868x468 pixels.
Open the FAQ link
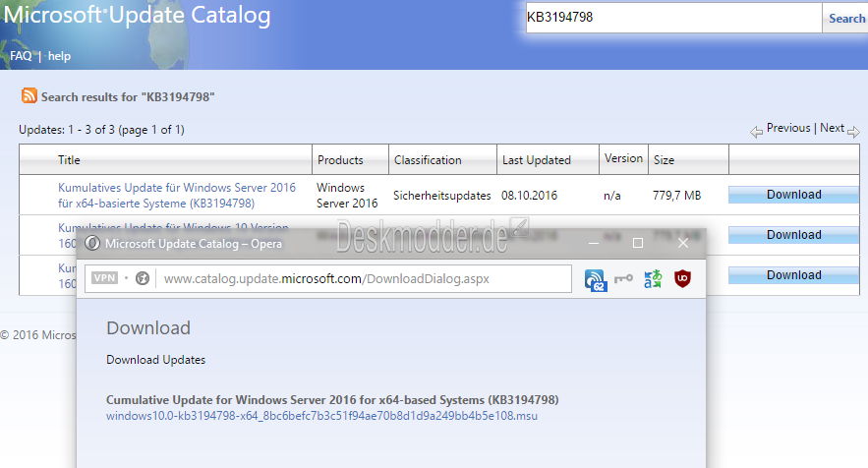coord(21,55)
